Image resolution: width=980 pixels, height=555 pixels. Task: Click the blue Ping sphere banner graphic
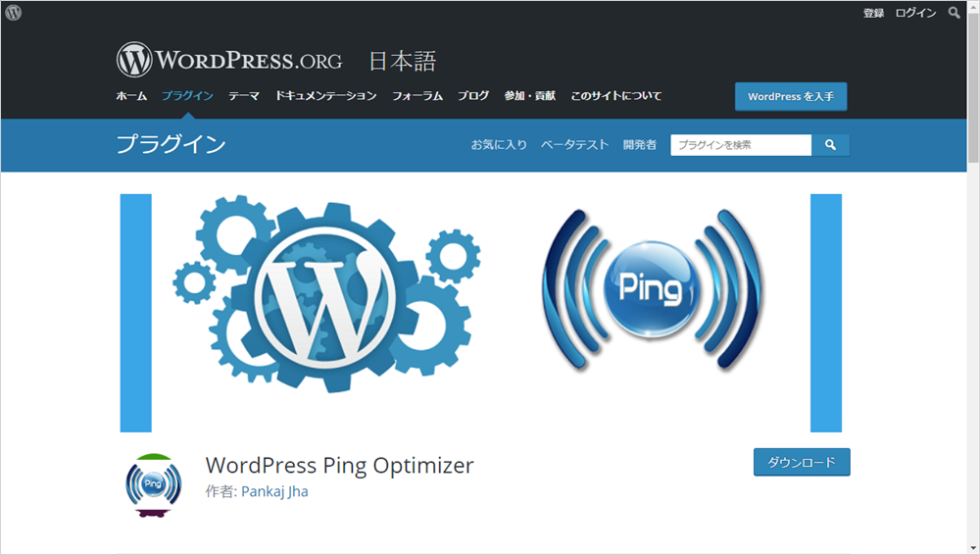click(x=651, y=289)
